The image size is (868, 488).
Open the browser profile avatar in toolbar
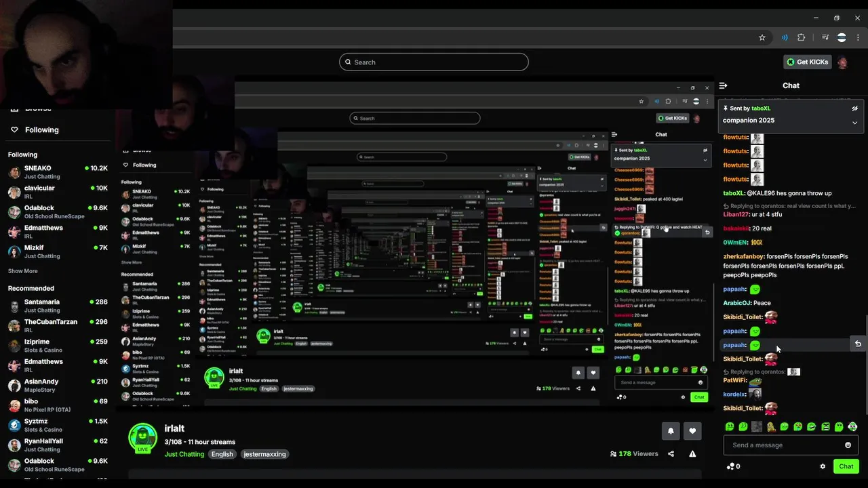tap(842, 37)
